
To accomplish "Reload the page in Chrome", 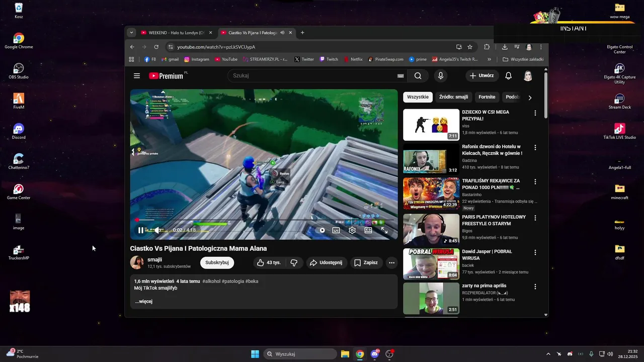I will pyautogui.click(x=156, y=47).
